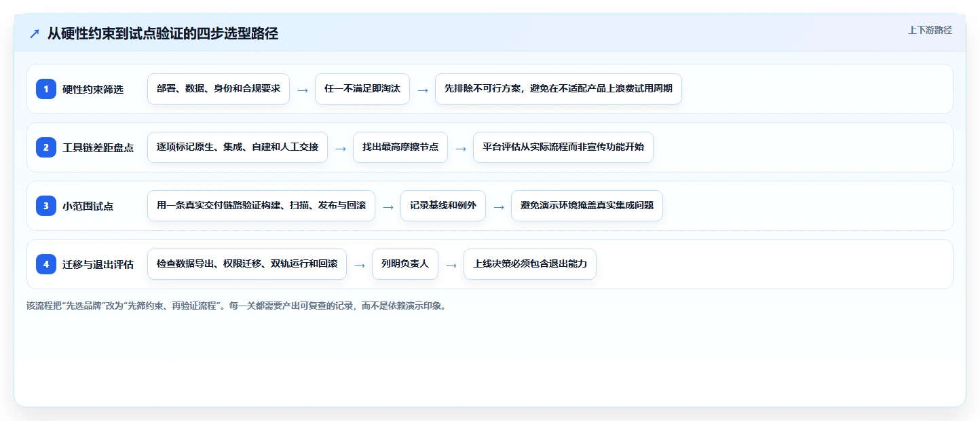
Task: Click the 上下游路径 label in header
Action: tap(930, 30)
